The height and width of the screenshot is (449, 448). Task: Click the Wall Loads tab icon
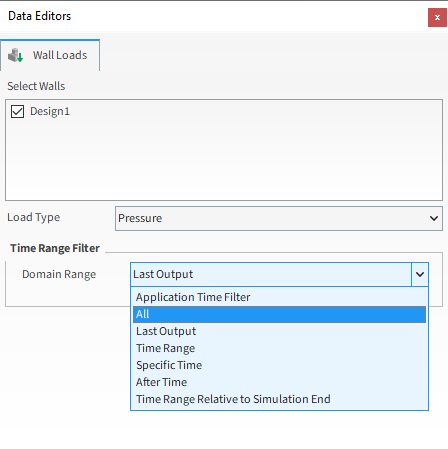pyautogui.click(x=15, y=55)
